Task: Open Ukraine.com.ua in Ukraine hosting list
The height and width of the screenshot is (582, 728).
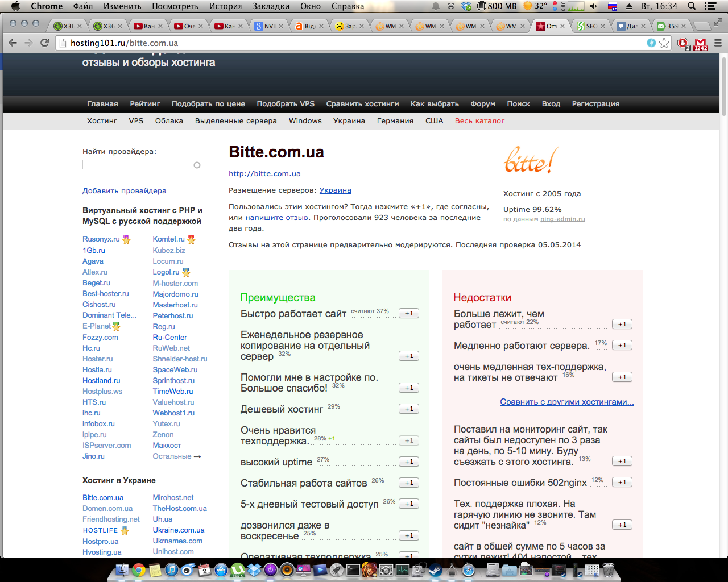Action: [x=179, y=530]
